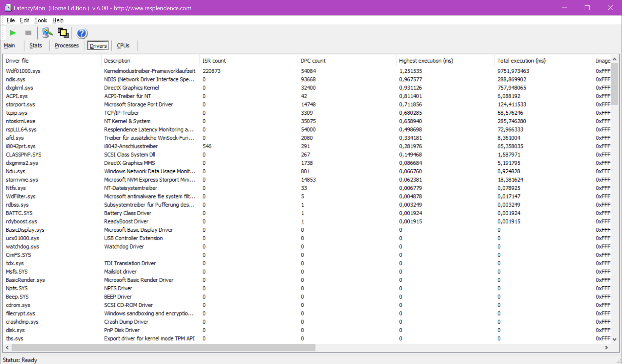Viewport: 622px width, 364px height.
Task: Sort by Total execution (ms) column header
Action: click(544, 61)
